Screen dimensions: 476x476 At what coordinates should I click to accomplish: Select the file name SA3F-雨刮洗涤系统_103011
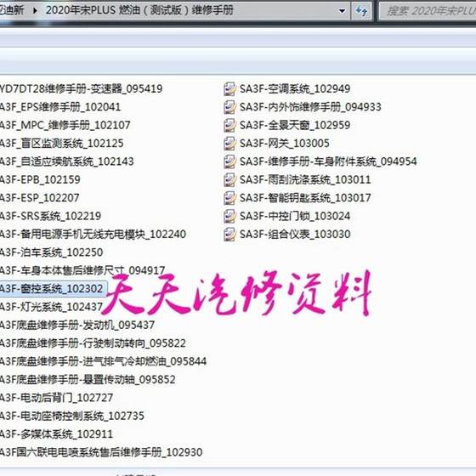(305, 180)
